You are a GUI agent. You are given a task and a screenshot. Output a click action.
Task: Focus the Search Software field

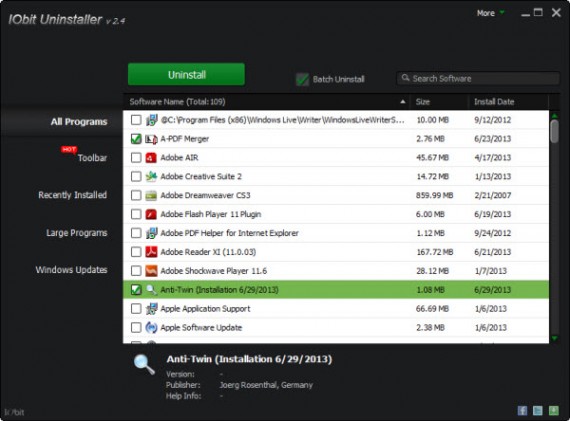coord(478,79)
